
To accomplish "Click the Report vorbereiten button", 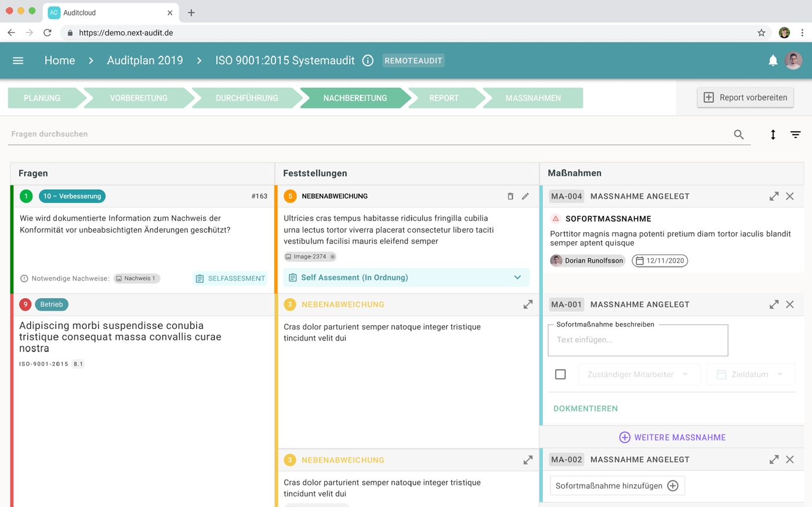I will 745,97.
